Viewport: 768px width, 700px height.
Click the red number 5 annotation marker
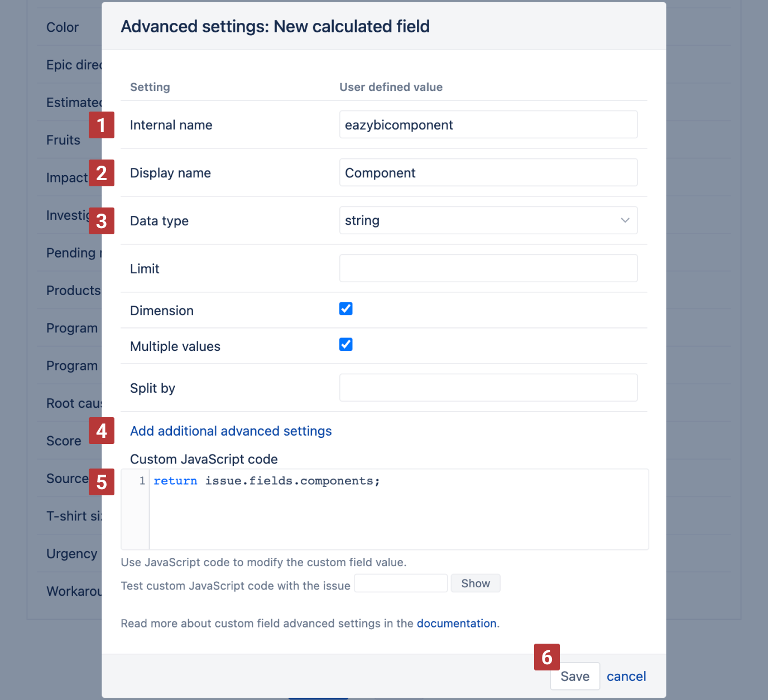pyautogui.click(x=101, y=482)
